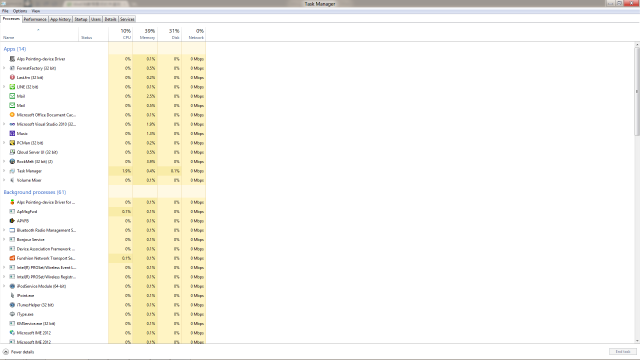Open the Options menu
The width and height of the screenshot is (640, 360).
pyautogui.click(x=20, y=11)
